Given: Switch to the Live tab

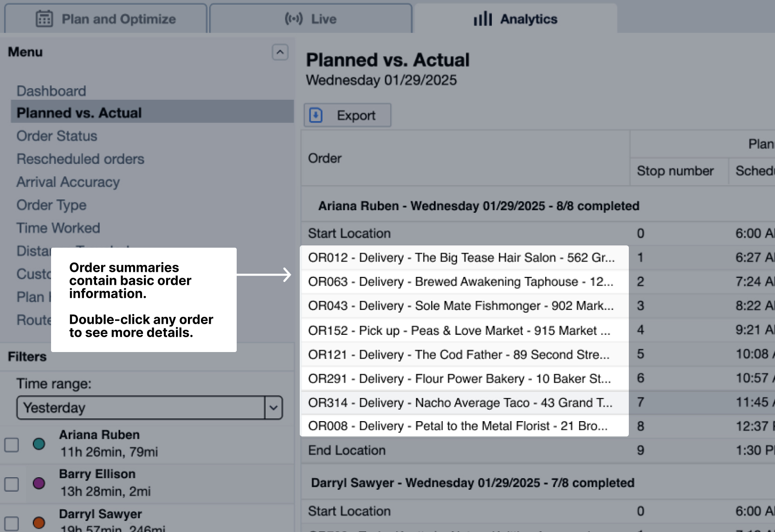Looking at the screenshot, I should 310,19.
